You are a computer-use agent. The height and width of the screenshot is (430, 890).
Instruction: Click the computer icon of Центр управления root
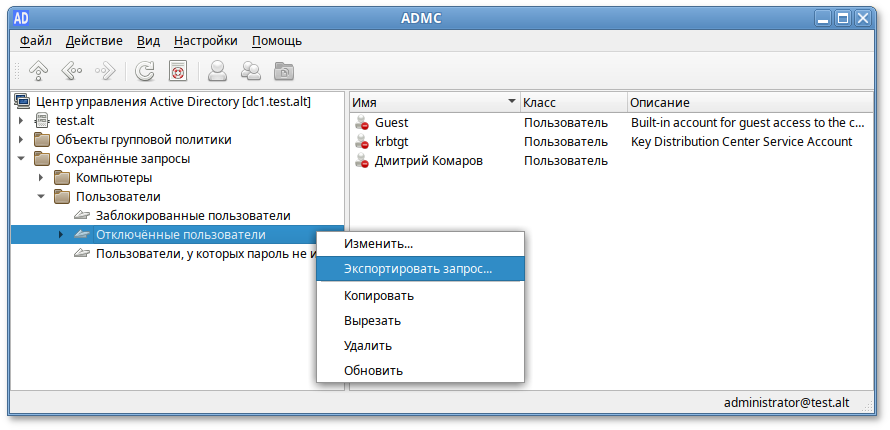(x=22, y=102)
